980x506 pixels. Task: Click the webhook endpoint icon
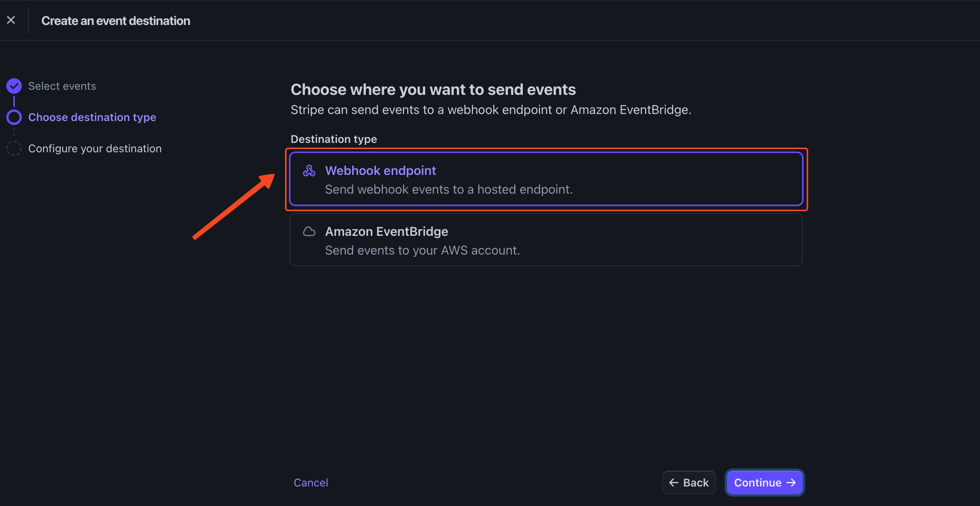(x=309, y=171)
